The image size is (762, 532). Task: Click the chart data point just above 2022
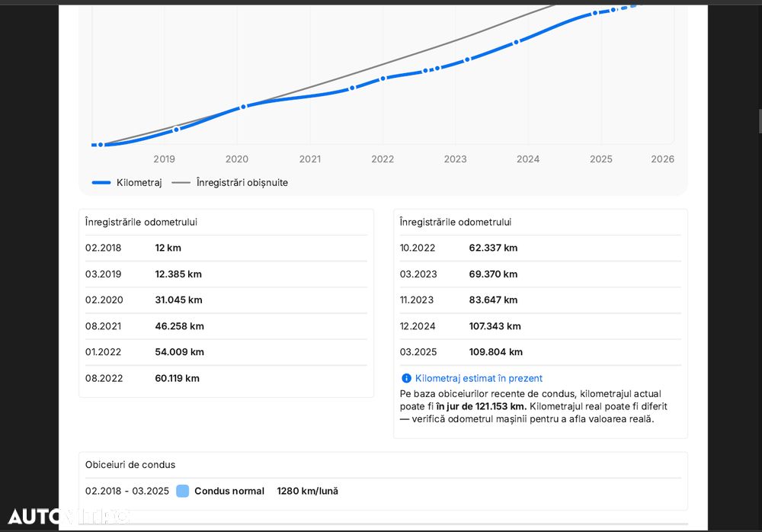(x=383, y=78)
